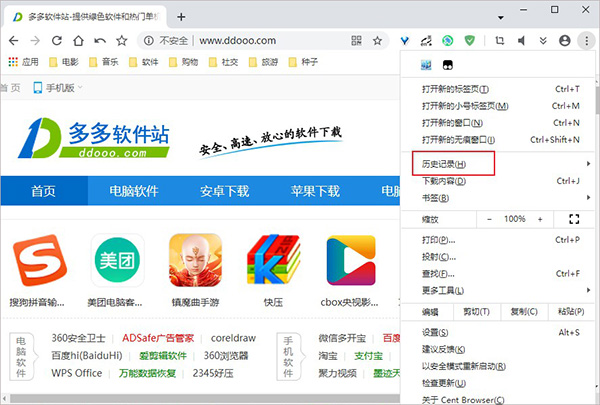Screen dimensions: 600x405
Task: Open the 电影 bookmark folder
Action: pos(64,62)
